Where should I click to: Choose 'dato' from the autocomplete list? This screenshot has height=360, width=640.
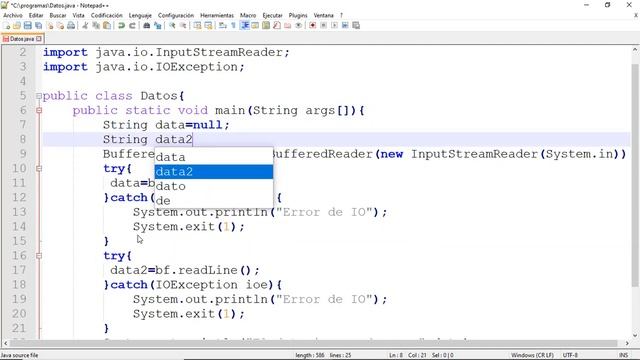pyautogui.click(x=214, y=186)
